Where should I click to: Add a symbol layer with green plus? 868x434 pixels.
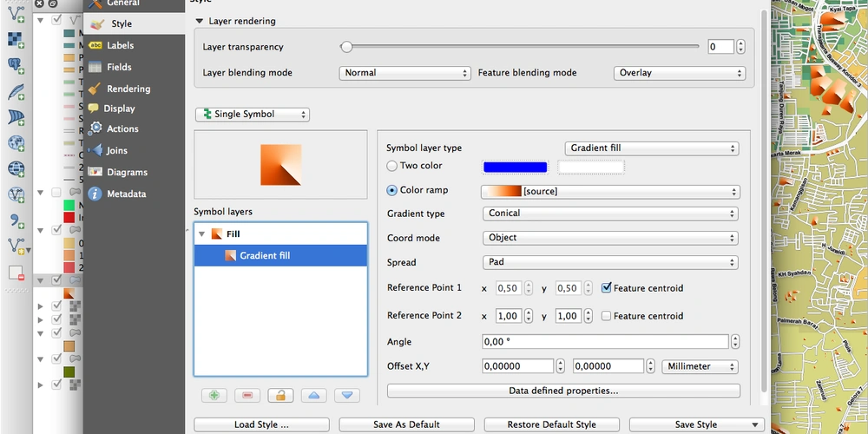[x=214, y=395]
